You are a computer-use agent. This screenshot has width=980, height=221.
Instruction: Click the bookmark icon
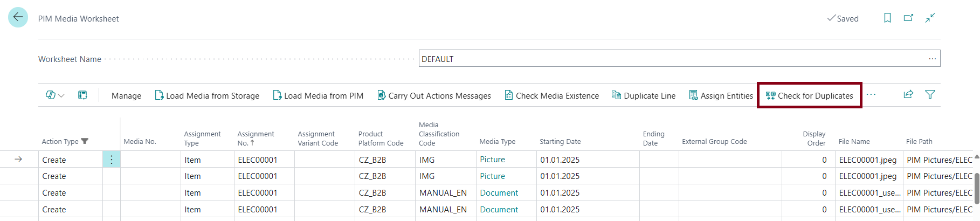[x=887, y=18]
